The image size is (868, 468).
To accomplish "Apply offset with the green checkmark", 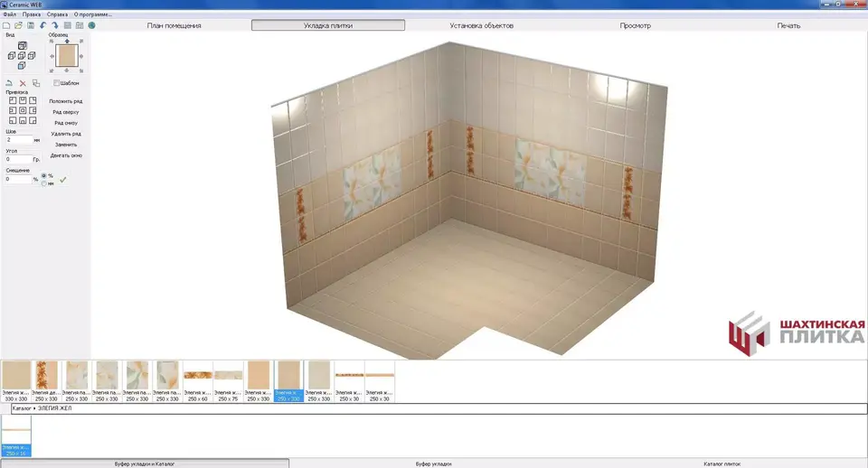I will coord(62,180).
